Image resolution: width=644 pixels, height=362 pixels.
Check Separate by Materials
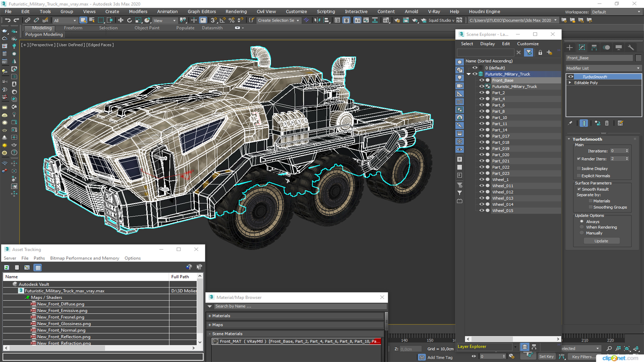(591, 201)
